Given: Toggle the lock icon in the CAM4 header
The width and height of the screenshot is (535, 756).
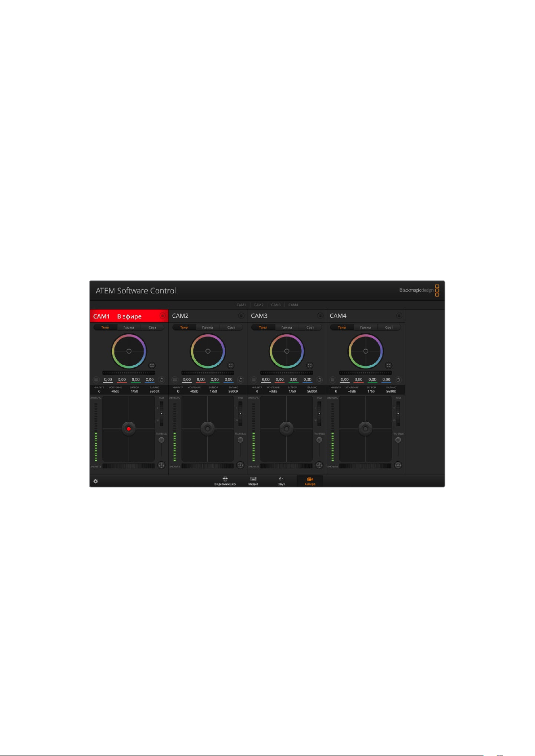Looking at the screenshot, I should [399, 316].
